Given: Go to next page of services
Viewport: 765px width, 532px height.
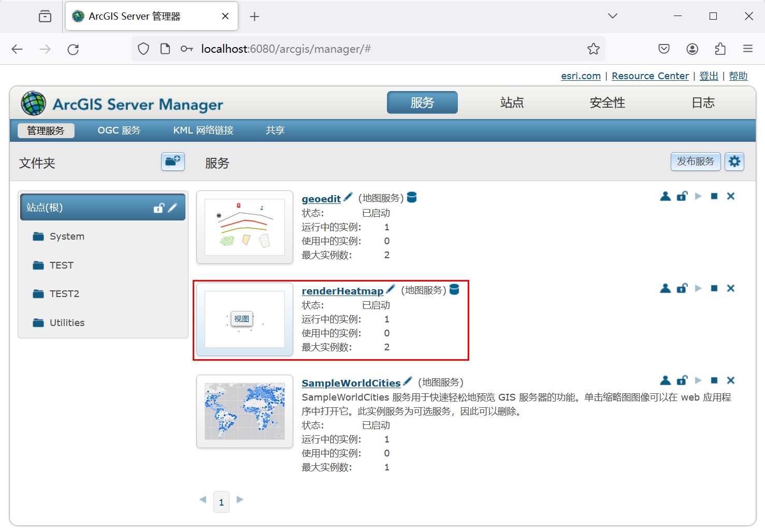Looking at the screenshot, I should pos(240,499).
